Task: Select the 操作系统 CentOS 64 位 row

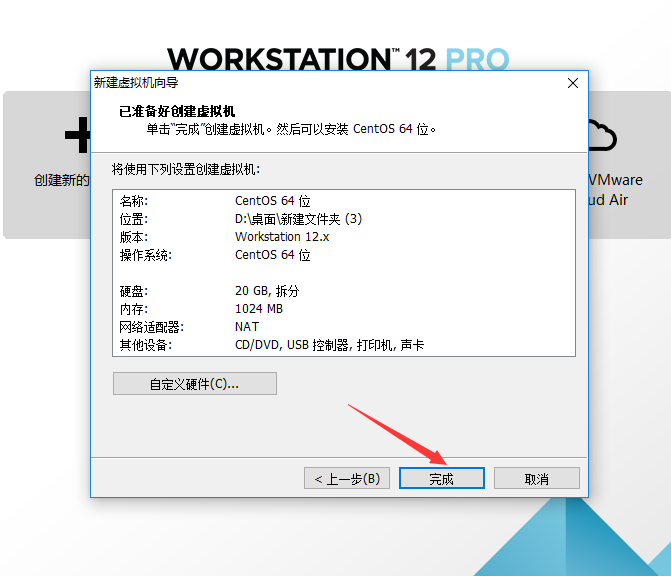Action: coord(344,255)
